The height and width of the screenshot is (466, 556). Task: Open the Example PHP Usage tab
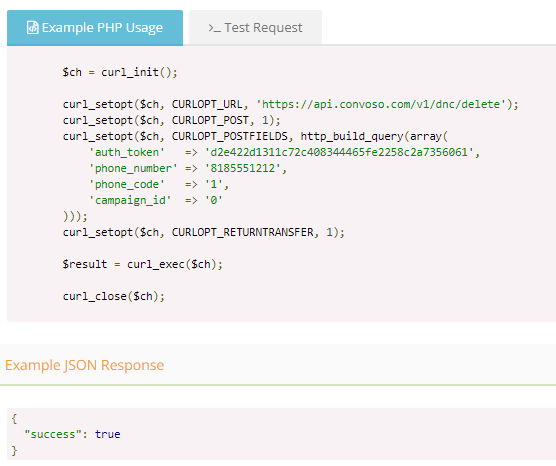click(x=95, y=28)
